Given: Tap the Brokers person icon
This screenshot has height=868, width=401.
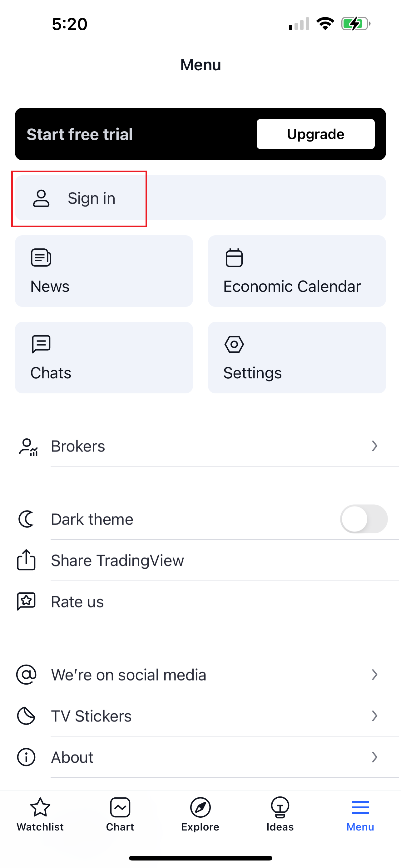Looking at the screenshot, I should pos(28,447).
